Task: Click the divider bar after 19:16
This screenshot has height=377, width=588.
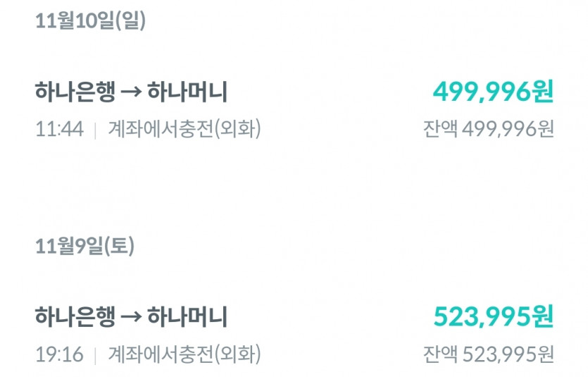Action: [95, 355]
